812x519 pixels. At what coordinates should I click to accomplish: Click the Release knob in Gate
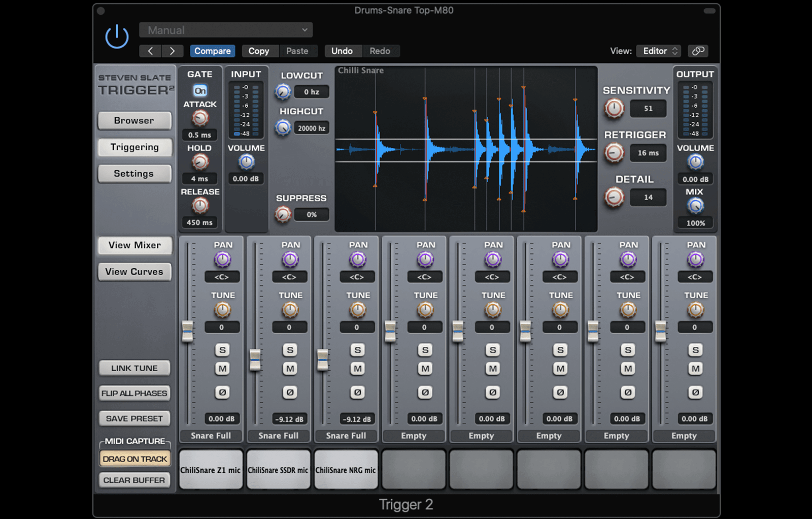tap(200, 206)
